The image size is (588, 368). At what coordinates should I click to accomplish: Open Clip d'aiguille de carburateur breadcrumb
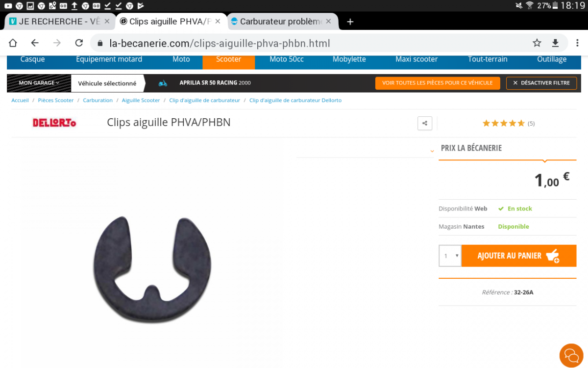click(204, 100)
